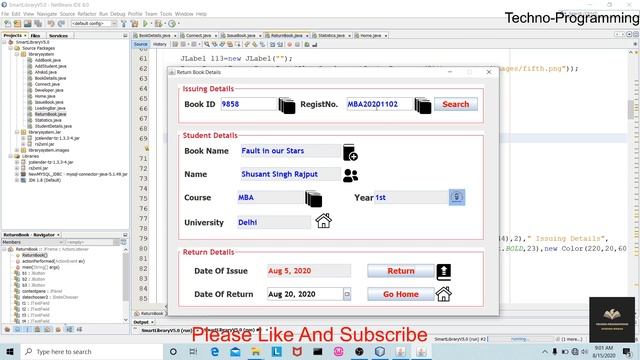Click the house icon beside Go Home button

click(x=443, y=294)
